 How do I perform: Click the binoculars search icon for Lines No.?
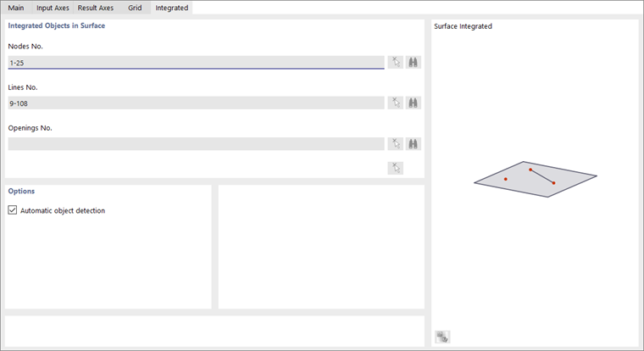[x=414, y=103]
